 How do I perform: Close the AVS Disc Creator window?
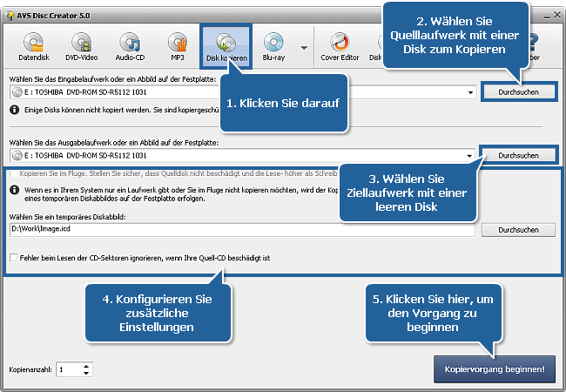[x=557, y=15]
